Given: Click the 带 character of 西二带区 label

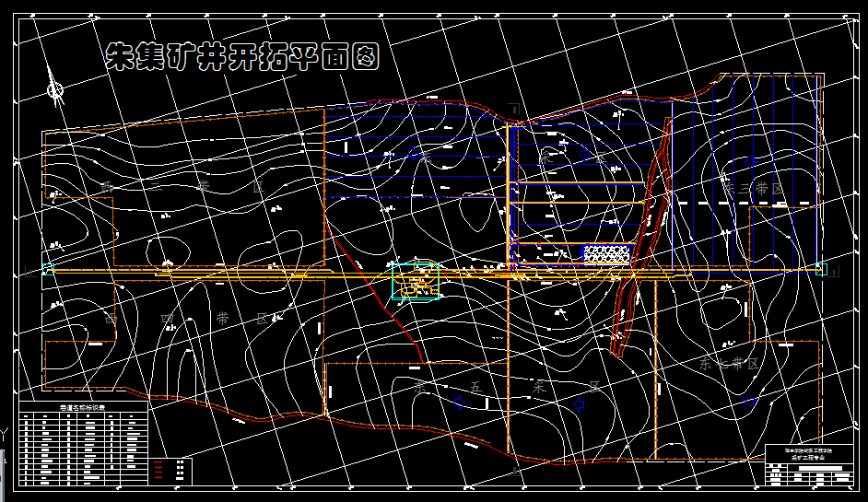Looking at the screenshot, I should (204, 186).
